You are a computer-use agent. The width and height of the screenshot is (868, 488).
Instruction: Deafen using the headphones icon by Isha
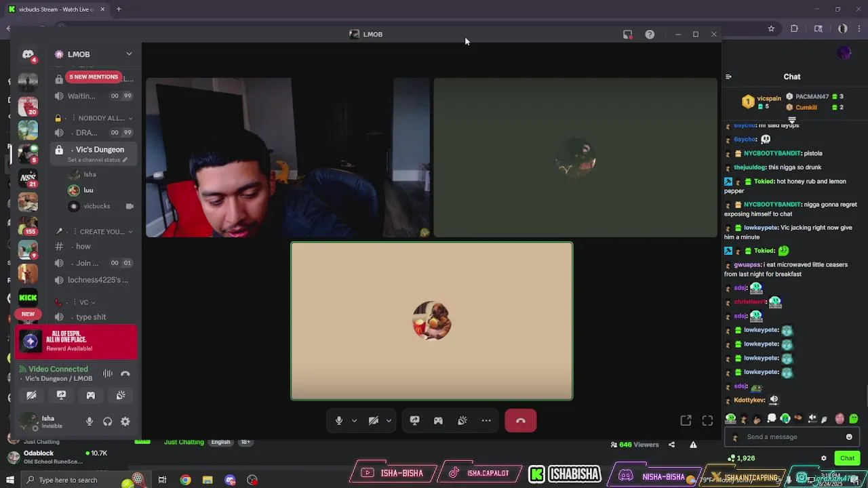[107, 422]
